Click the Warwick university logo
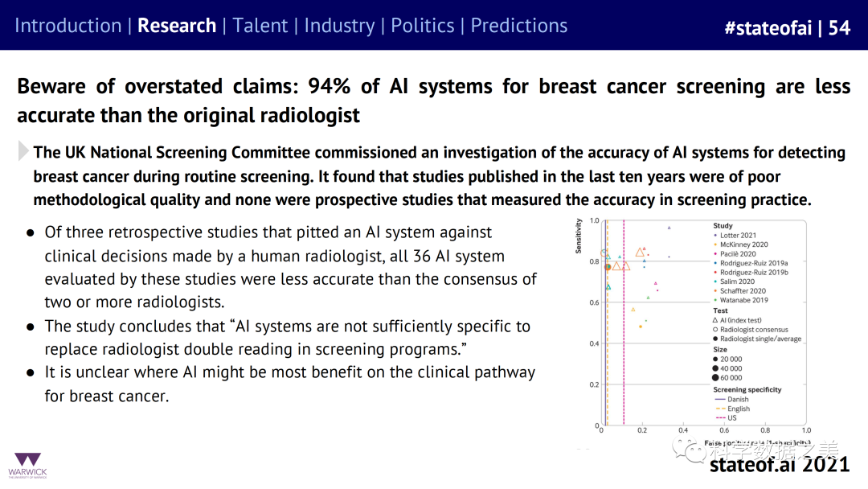The height and width of the screenshot is (489, 868). pyautogui.click(x=27, y=462)
